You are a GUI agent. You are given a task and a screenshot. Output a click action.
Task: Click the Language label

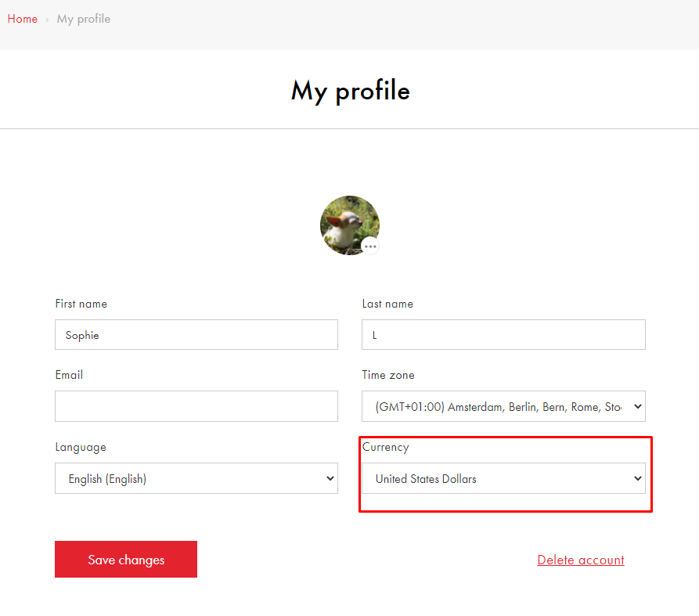[x=81, y=447]
